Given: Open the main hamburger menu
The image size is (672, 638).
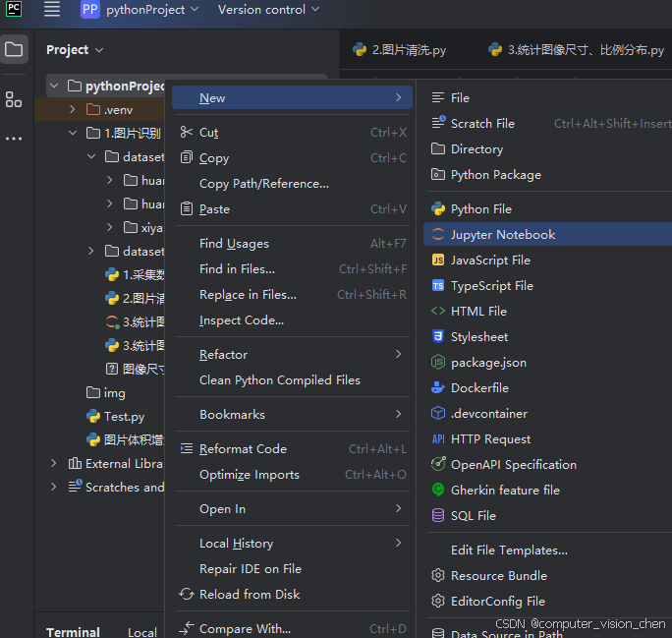Looking at the screenshot, I should coord(52,9).
